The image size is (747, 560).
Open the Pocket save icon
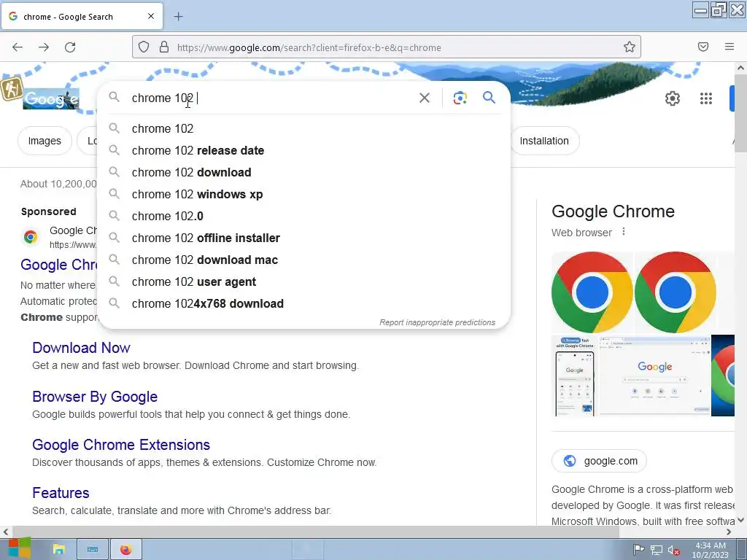[703, 47]
